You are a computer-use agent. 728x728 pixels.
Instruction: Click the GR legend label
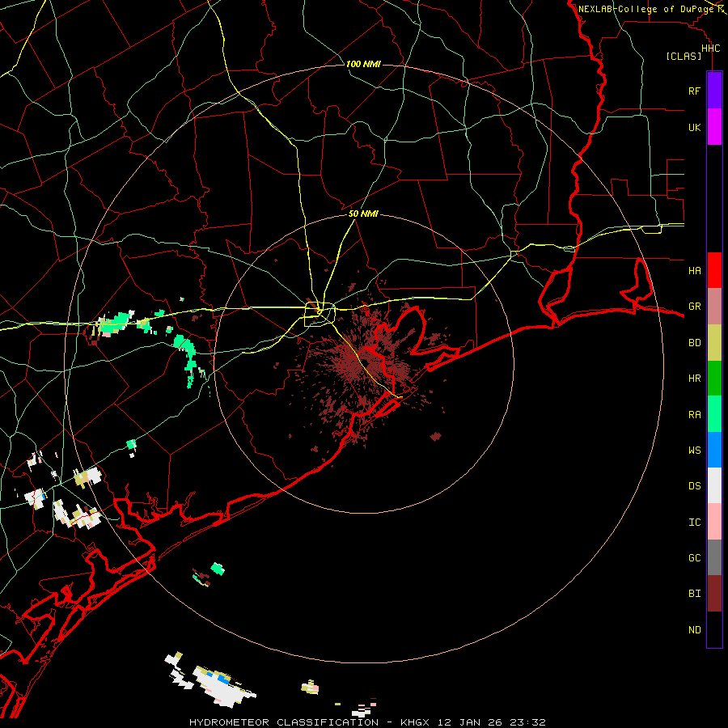coord(694,307)
